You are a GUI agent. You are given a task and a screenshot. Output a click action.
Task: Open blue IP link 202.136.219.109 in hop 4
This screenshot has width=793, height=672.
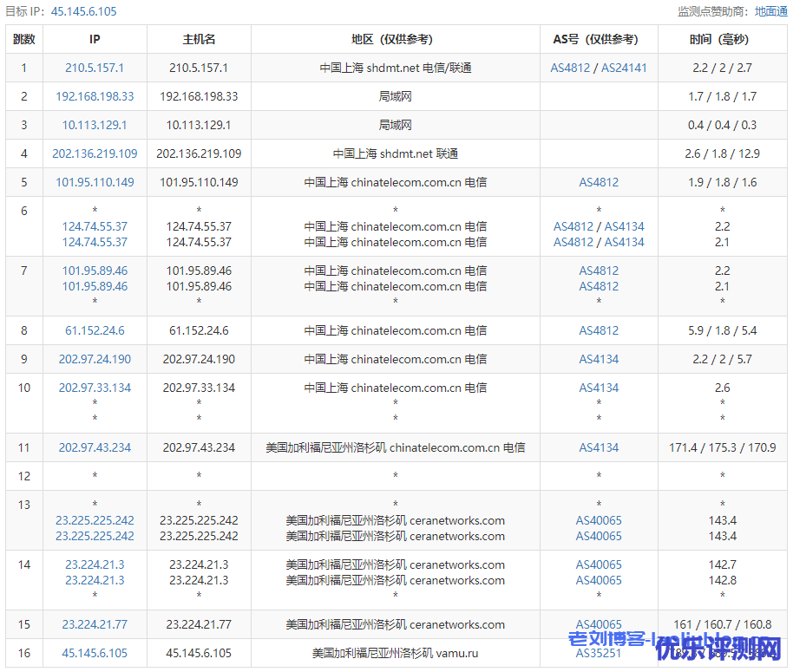tap(95, 153)
